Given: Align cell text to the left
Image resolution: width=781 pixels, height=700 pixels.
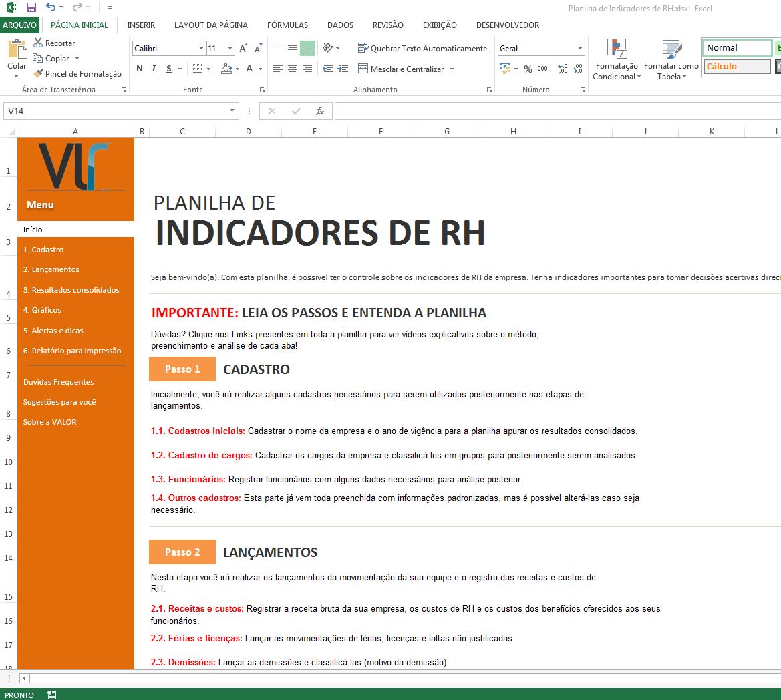Looking at the screenshot, I should pyautogui.click(x=278, y=69).
